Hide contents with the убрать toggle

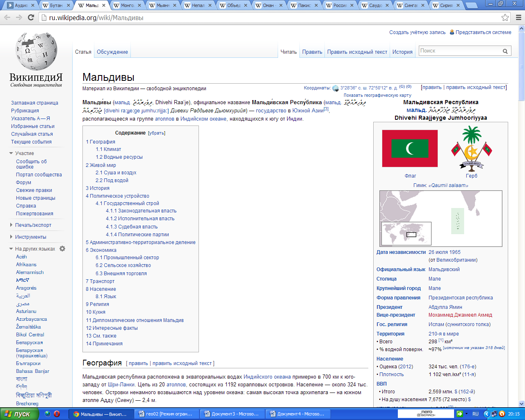pos(157,133)
